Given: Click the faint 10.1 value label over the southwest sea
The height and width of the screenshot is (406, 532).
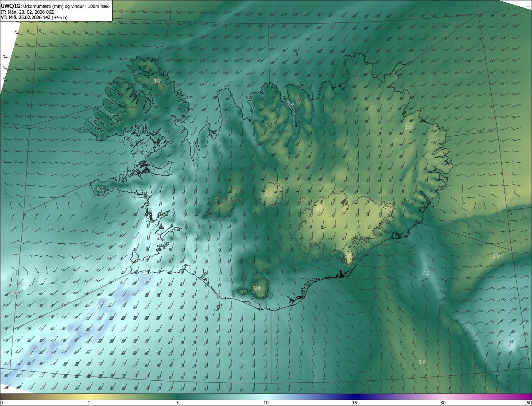Looking at the screenshot, I should (x=25, y=284).
